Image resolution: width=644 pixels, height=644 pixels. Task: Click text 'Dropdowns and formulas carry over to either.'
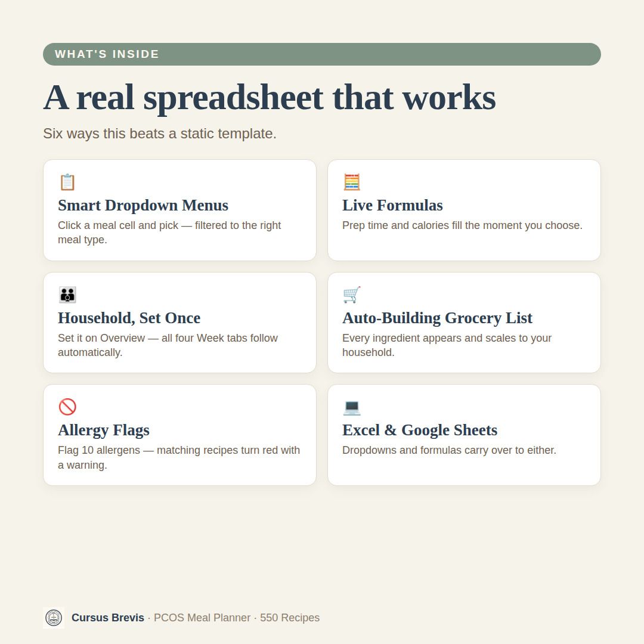pyautogui.click(x=450, y=450)
